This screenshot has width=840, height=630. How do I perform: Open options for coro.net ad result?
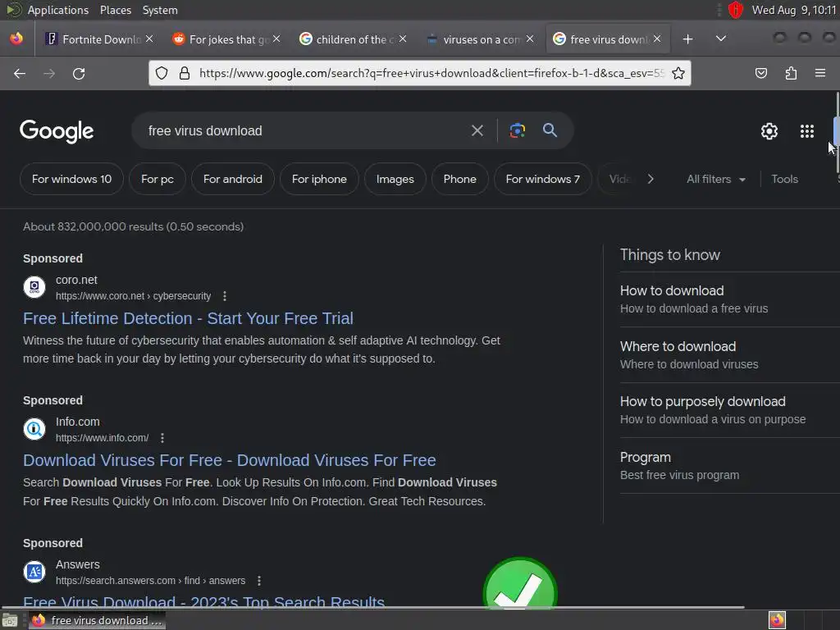point(225,296)
